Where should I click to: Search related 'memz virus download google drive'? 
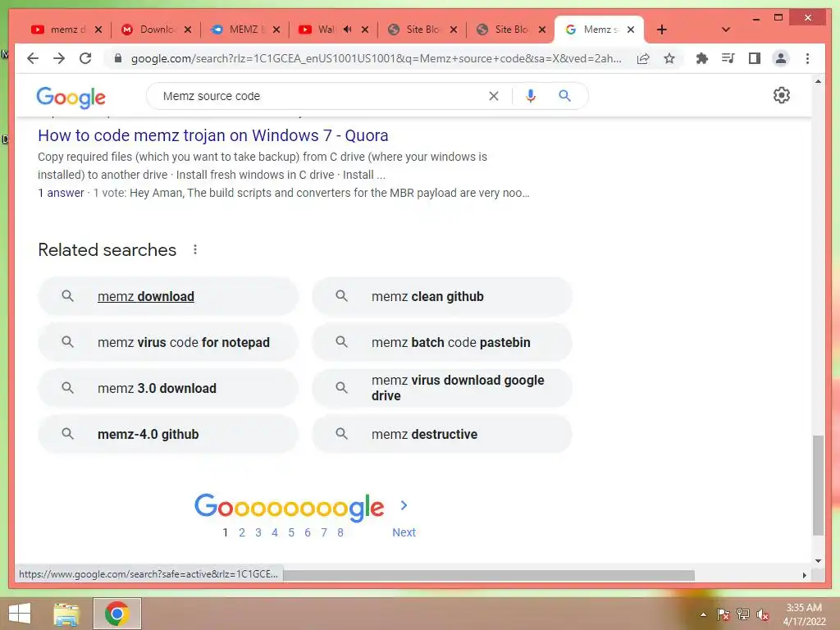coord(442,388)
